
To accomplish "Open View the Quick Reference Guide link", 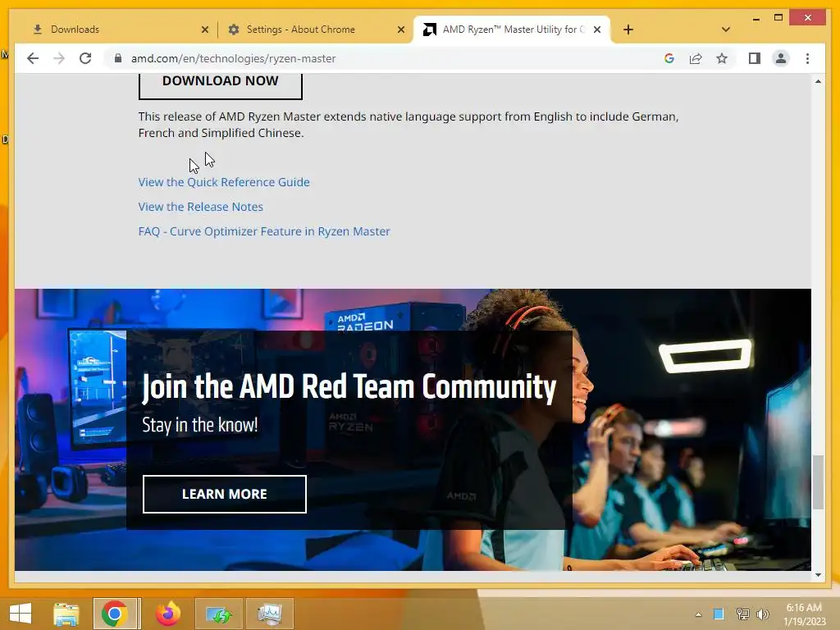I will [224, 182].
